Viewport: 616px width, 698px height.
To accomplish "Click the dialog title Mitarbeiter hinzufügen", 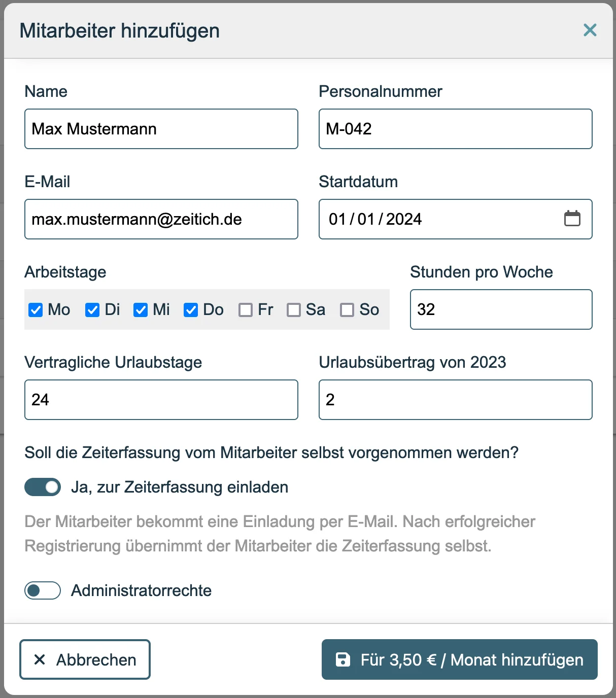I will point(120,31).
